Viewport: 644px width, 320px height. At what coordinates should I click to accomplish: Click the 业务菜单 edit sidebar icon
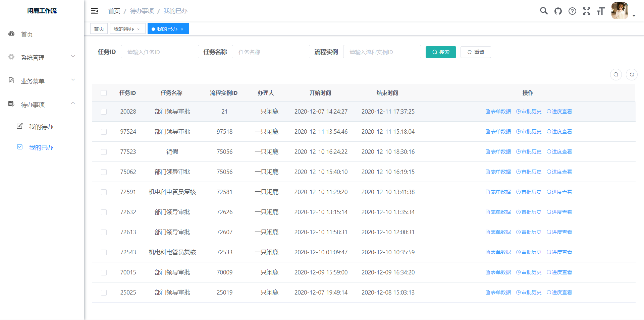point(11,80)
